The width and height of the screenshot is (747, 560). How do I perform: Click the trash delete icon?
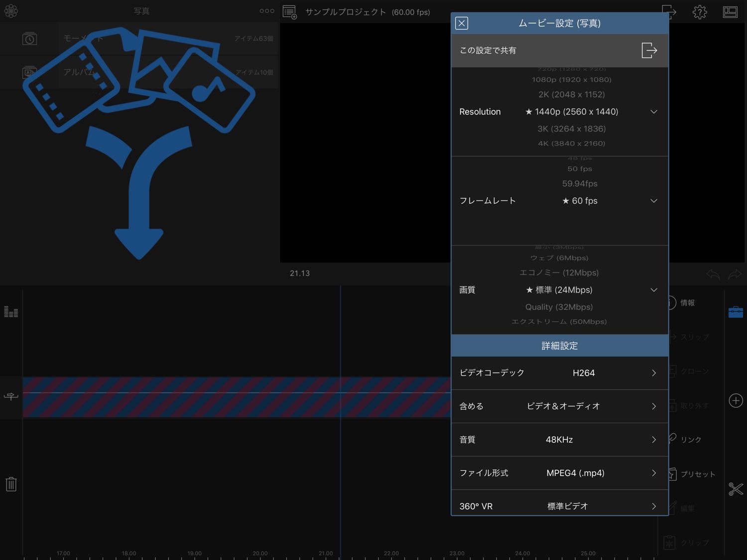click(x=11, y=484)
